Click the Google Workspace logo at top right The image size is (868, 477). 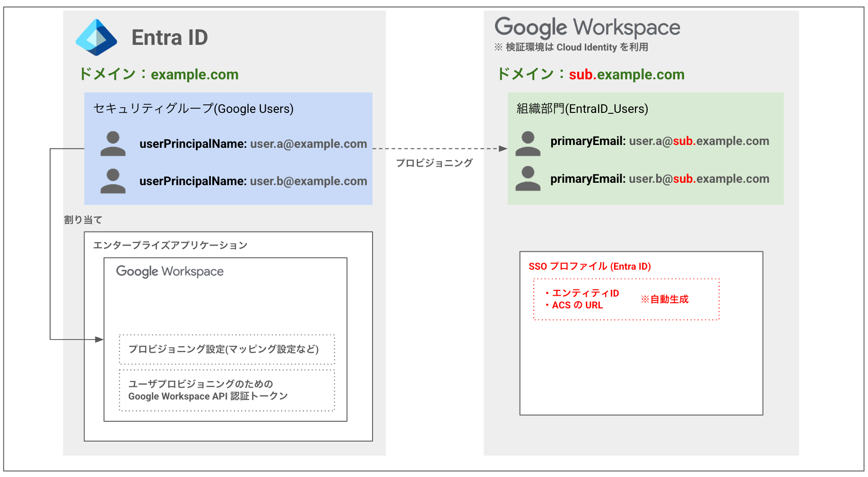click(x=587, y=27)
